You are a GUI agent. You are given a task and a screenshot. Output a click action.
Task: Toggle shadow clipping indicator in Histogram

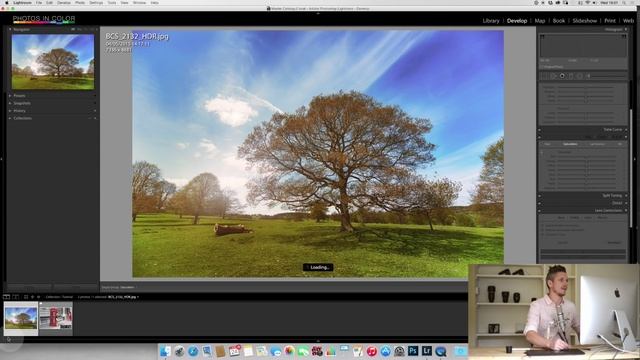(x=542, y=37)
